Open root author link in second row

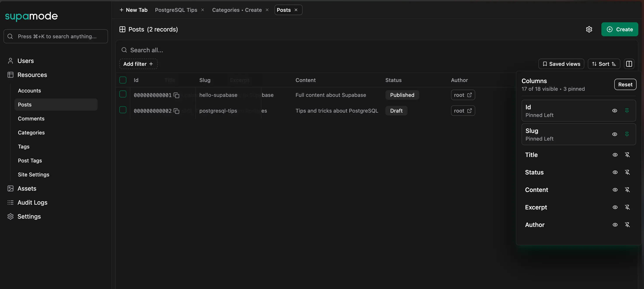(x=463, y=111)
